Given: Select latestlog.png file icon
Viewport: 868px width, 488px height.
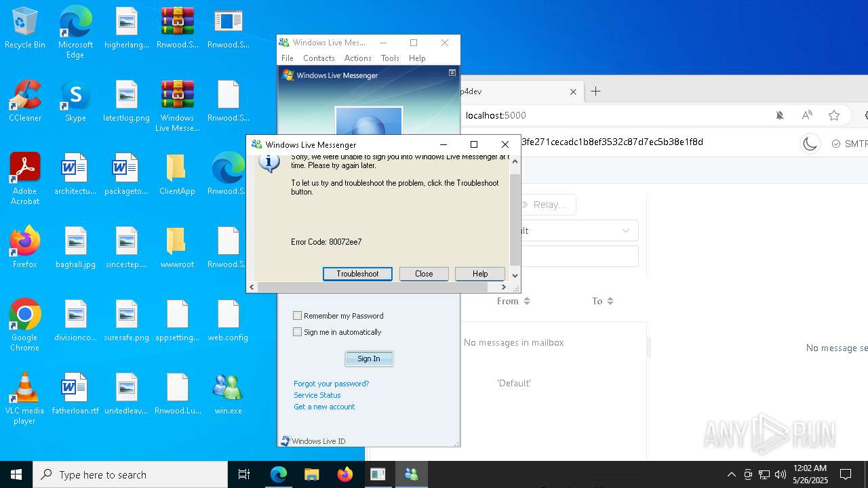Looking at the screenshot, I should pyautogui.click(x=126, y=100).
